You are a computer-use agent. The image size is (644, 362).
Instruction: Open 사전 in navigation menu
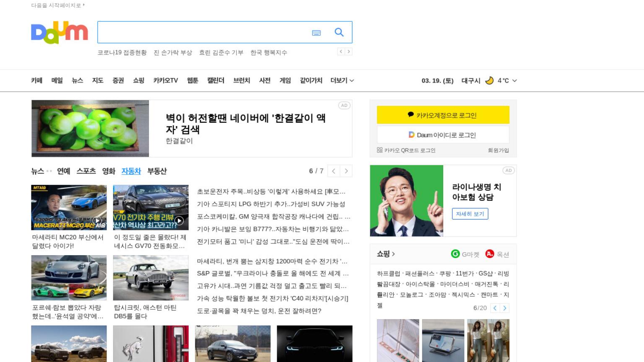[265, 80]
